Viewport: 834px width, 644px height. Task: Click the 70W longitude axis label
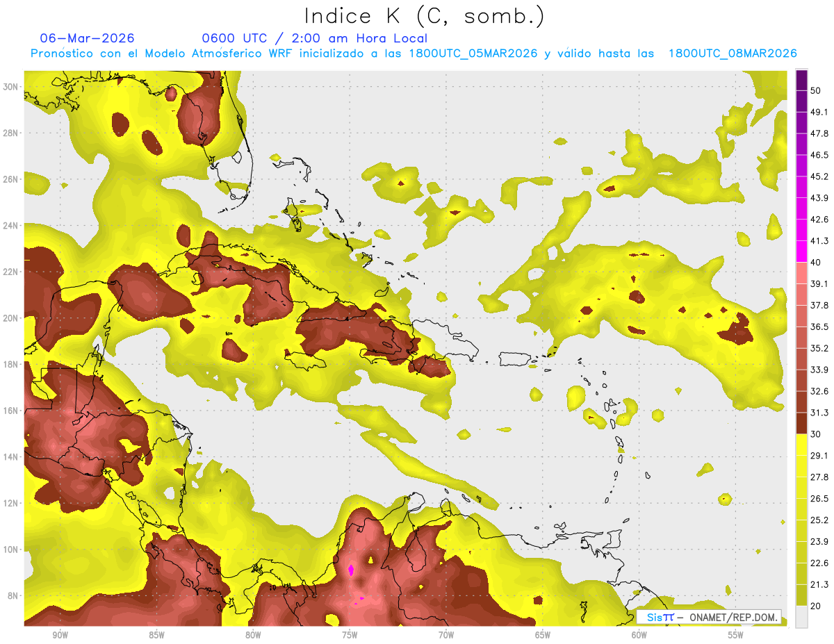point(446,635)
